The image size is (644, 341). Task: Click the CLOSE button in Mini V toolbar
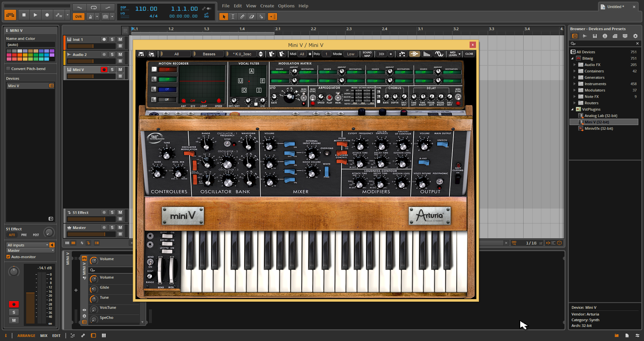click(469, 54)
